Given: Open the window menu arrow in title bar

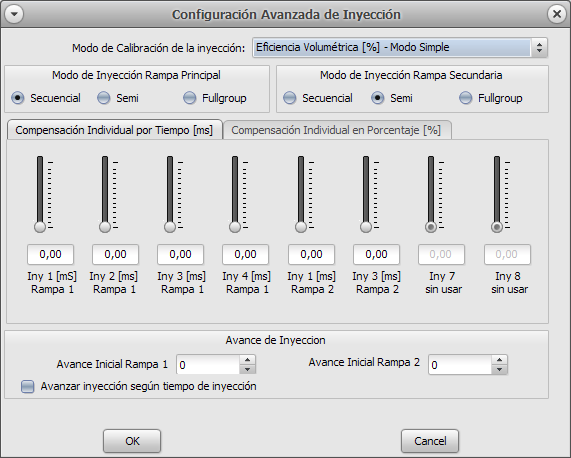Looking at the screenshot, I should point(15,14).
